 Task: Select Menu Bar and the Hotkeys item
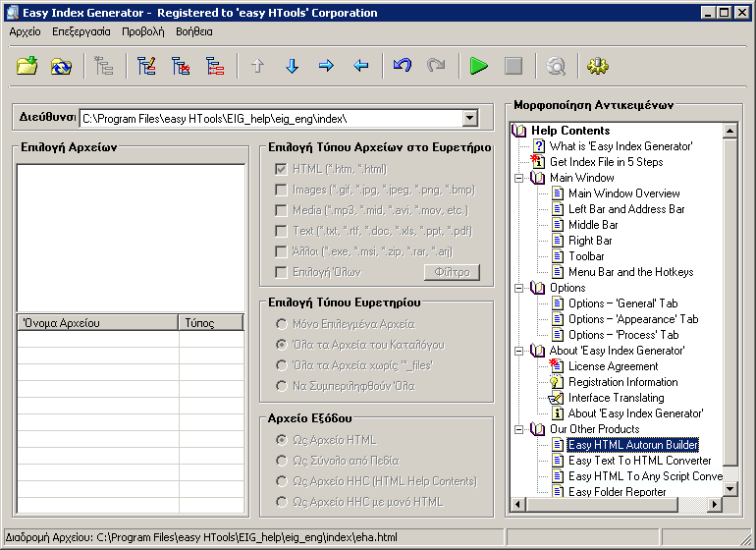(630, 272)
